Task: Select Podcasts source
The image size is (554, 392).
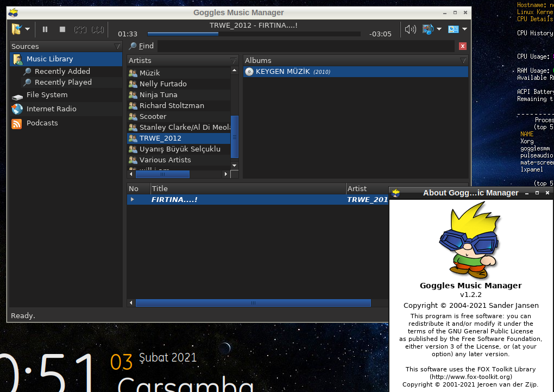Action: 66,123
